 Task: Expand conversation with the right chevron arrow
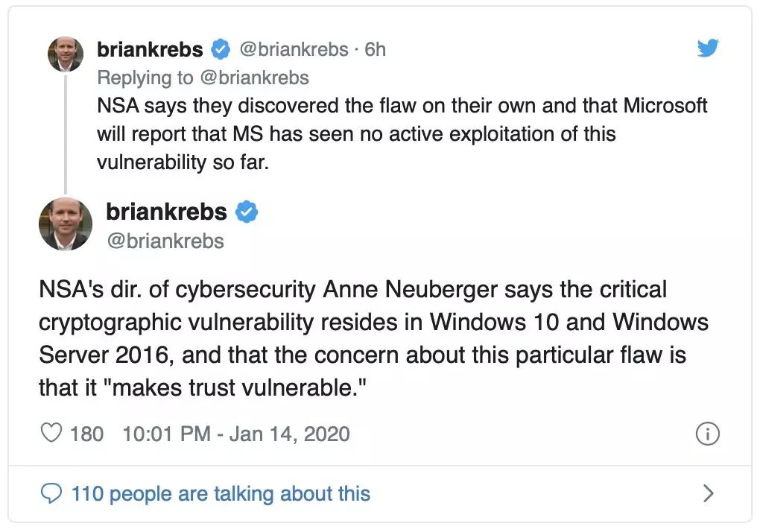coord(708,493)
